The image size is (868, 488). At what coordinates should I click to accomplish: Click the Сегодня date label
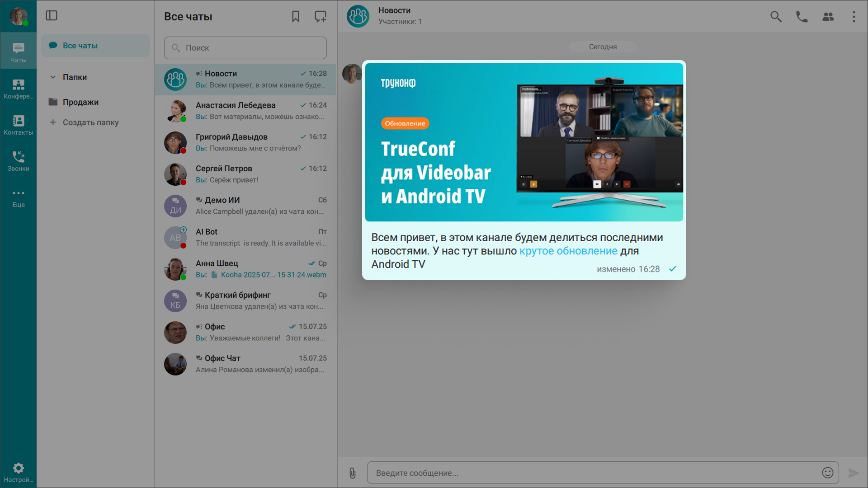[603, 47]
